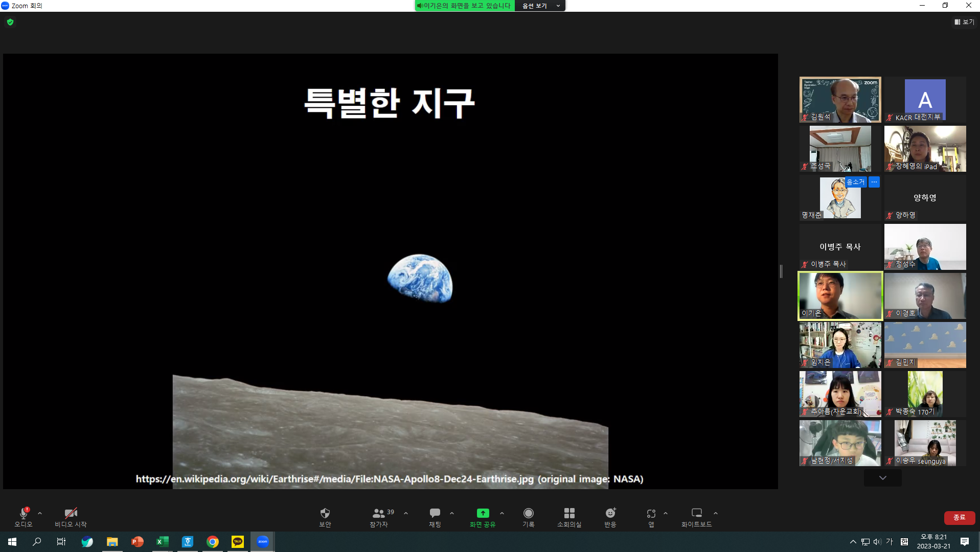Select 추아름(자운교회)'s video thumbnail
The height and width of the screenshot is (552, 980).
tap(840, 394)
